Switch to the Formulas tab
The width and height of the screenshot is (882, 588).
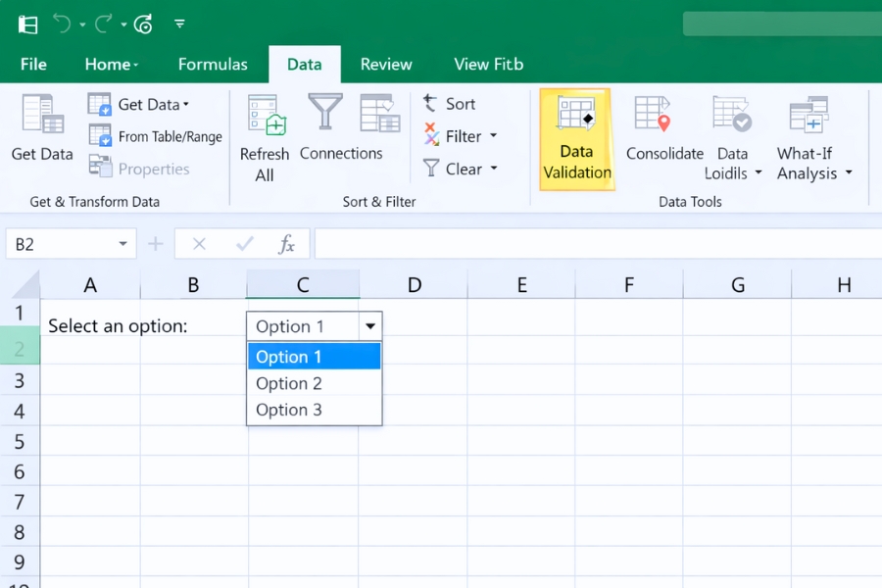[x=213, y=64]
